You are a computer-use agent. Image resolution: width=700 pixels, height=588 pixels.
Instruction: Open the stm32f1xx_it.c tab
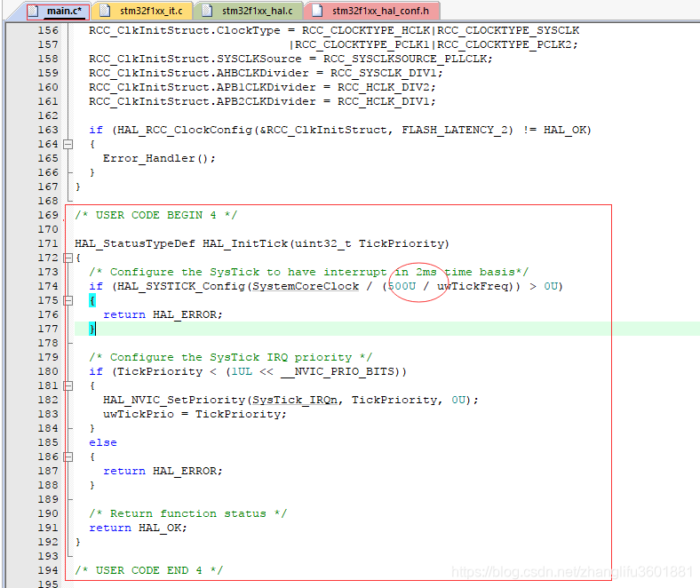pyautogui.click(x=141, y=11)
